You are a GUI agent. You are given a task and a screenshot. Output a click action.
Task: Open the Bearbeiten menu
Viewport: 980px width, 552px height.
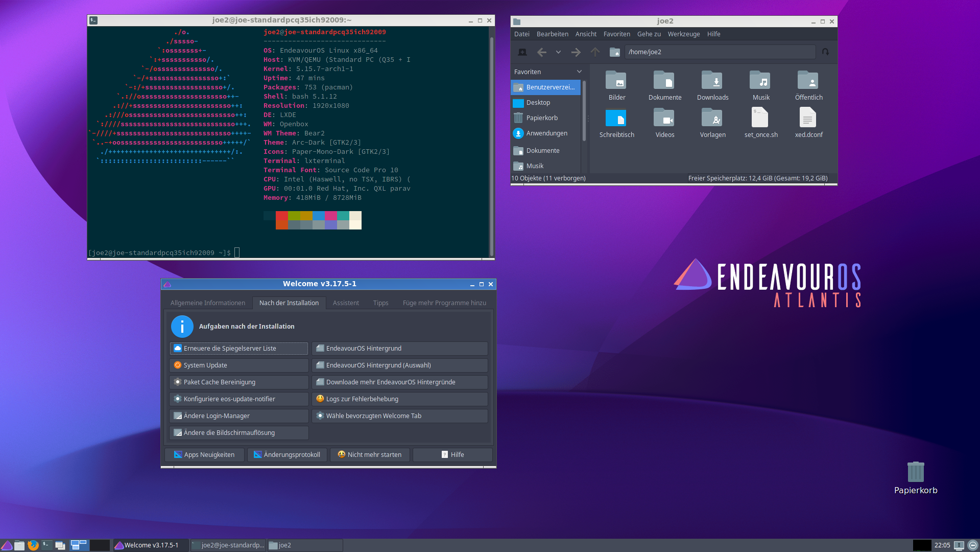[x=552, y=34]
